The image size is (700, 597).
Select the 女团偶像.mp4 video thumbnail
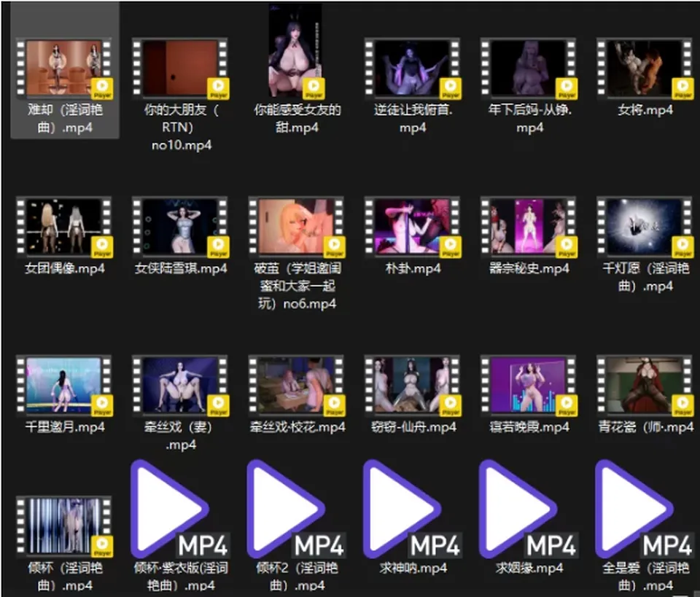(64, 227)
